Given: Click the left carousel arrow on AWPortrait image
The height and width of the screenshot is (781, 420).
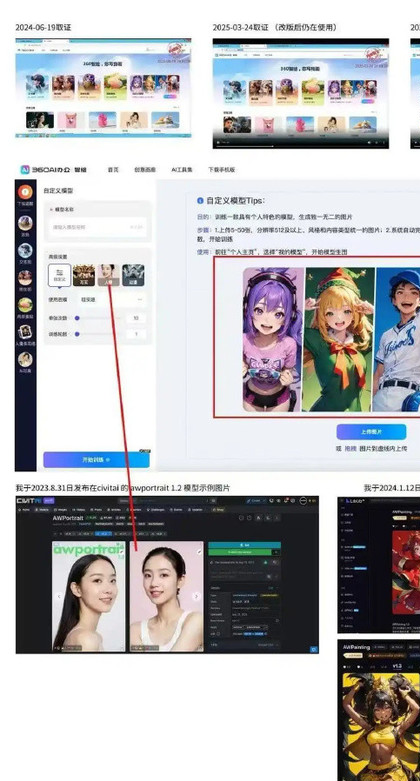Looking at the screenshot, I should coord(59,596).
